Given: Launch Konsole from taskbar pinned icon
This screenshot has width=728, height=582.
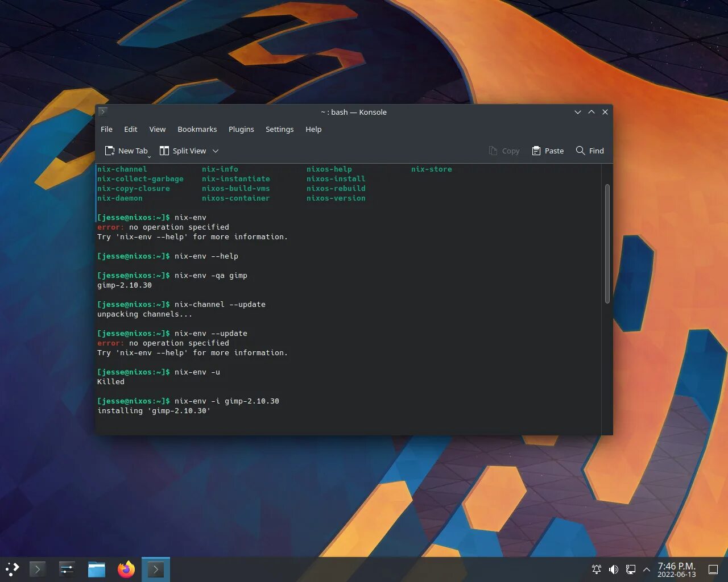Looking at the screenshot, I should (x=38, y=569).
